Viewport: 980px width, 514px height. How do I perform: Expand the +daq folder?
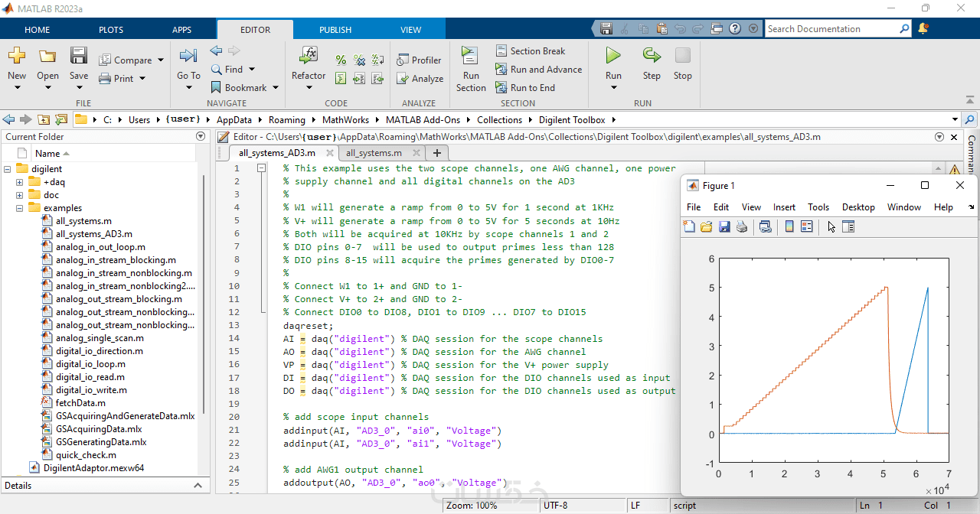pos(20,182)
